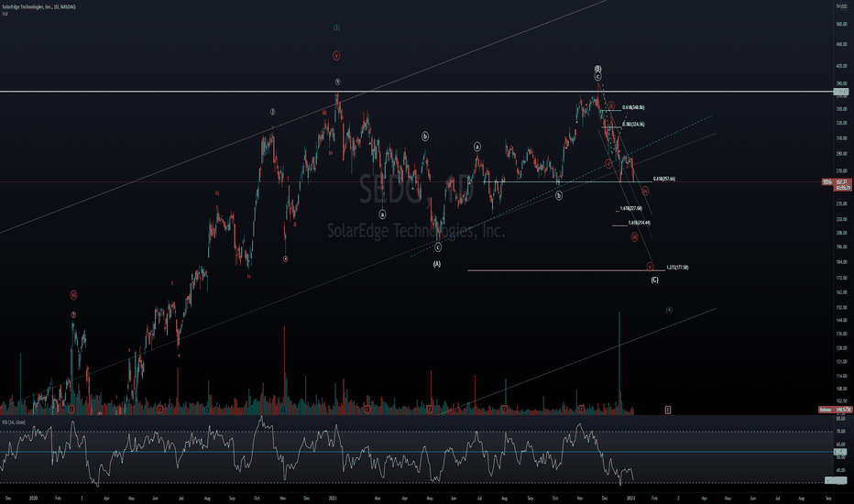Select the circled c label directly above (A)
This screenshot has height=504, width=854.
tap(437, 247)
